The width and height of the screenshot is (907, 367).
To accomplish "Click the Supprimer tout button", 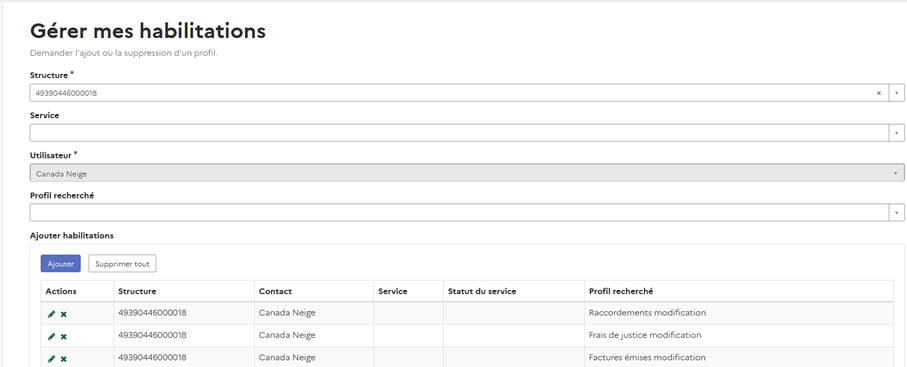I will pos(122,263).
